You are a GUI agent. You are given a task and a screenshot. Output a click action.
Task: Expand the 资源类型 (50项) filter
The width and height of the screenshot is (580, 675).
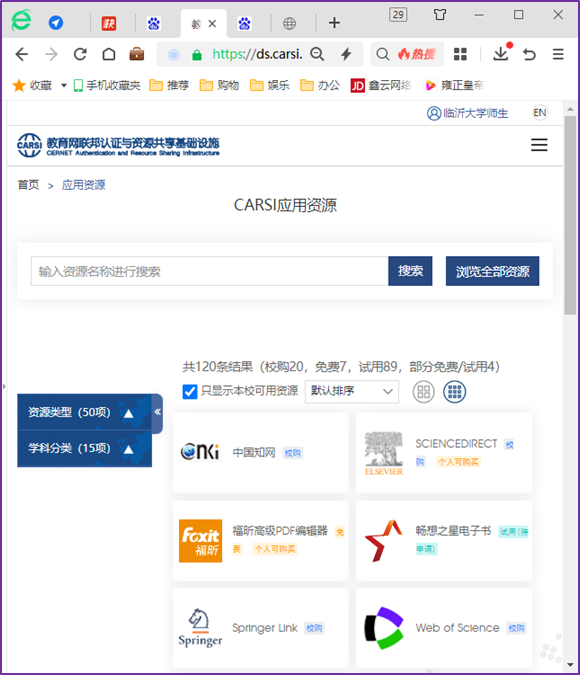tap(84, 412)
